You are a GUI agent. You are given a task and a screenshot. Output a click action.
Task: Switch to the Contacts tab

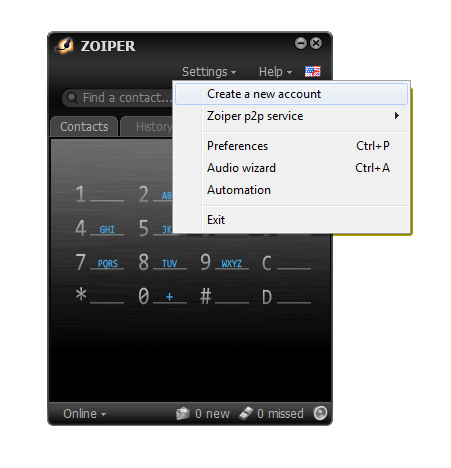pos(84,127)
